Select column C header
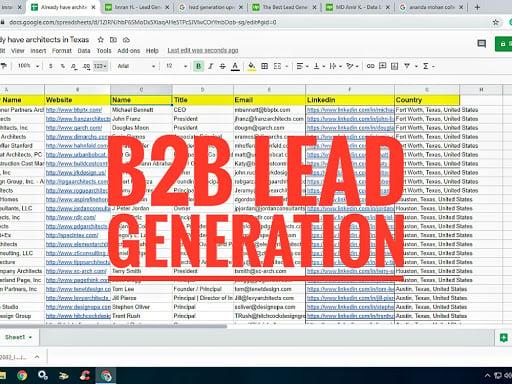This screenshot has width=512, height=384. pyautogui.click(x=141, y=90)
